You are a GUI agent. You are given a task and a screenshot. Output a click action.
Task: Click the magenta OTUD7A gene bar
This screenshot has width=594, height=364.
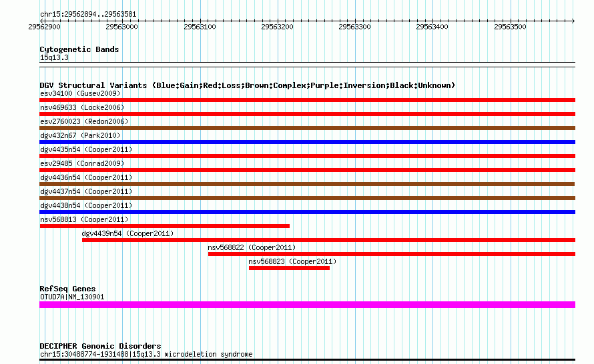click(x=307, y=305)
